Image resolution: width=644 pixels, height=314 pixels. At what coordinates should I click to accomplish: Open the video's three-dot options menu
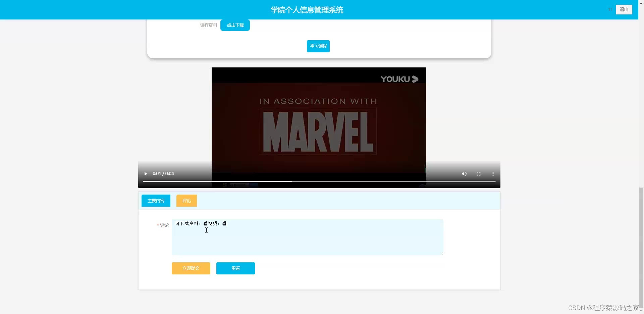[493, 174]
